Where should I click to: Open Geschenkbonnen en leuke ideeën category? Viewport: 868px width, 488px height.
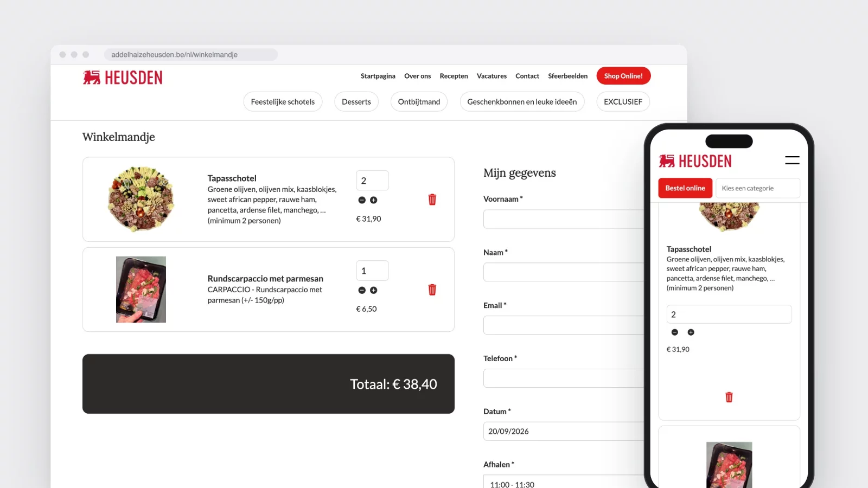click(x=522, y=101)
